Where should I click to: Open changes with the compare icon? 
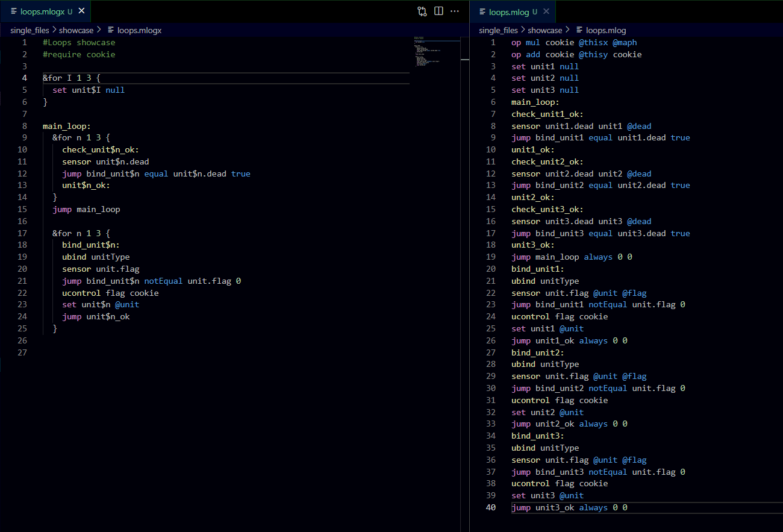pyautogui.click(x=422, y=11)
